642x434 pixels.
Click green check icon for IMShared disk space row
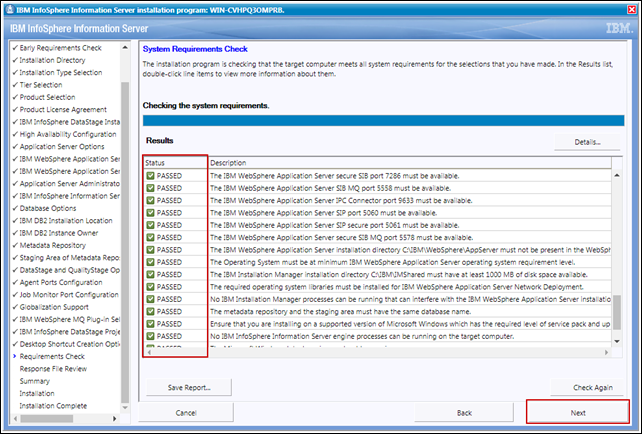[x=150, y=274]
